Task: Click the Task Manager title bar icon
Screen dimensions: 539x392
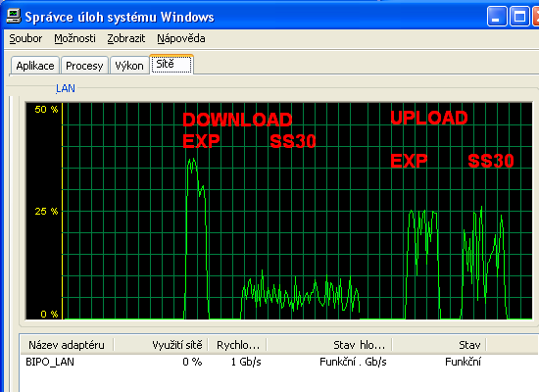Action: pos(14,16)
